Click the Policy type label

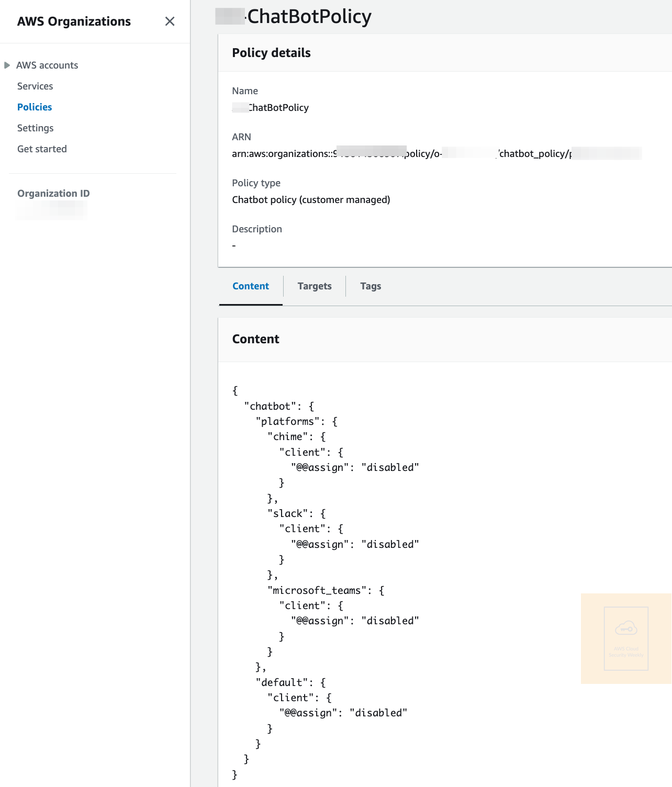point(256,183)
